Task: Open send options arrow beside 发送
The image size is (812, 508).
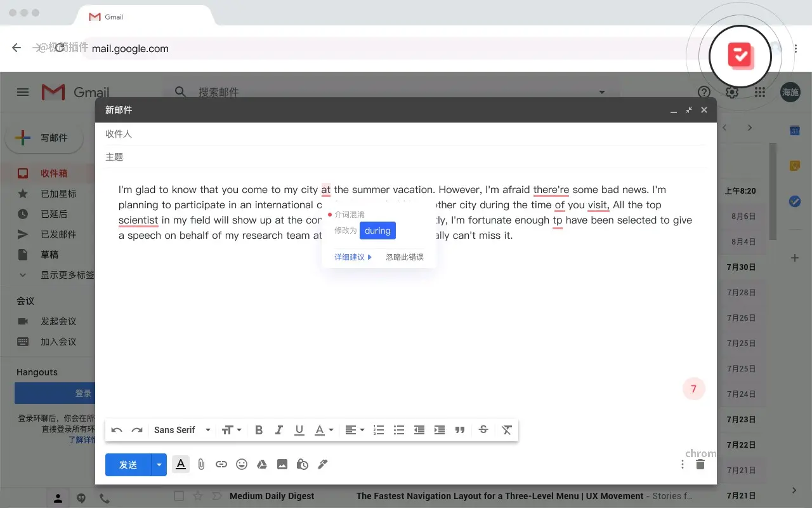Action: (159, 464)
